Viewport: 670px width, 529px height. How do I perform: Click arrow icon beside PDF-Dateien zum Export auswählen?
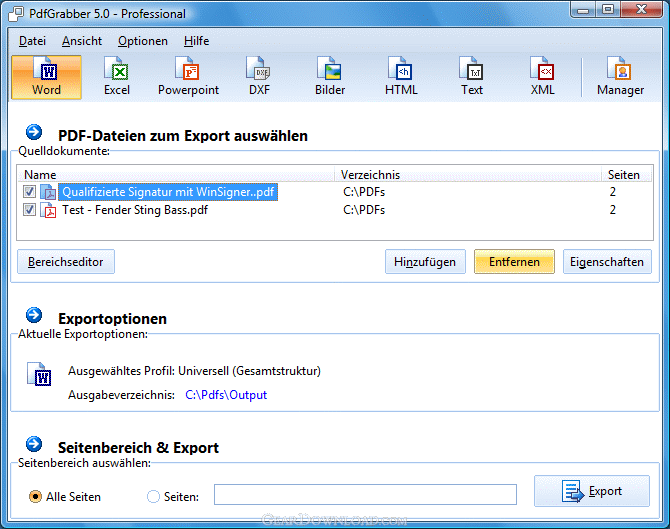34,132
